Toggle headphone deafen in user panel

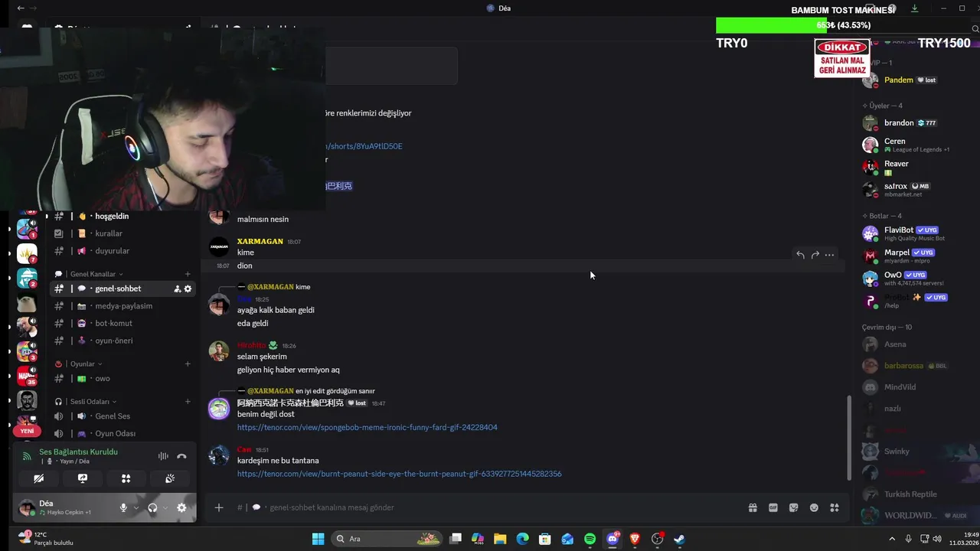click(152, 507)
